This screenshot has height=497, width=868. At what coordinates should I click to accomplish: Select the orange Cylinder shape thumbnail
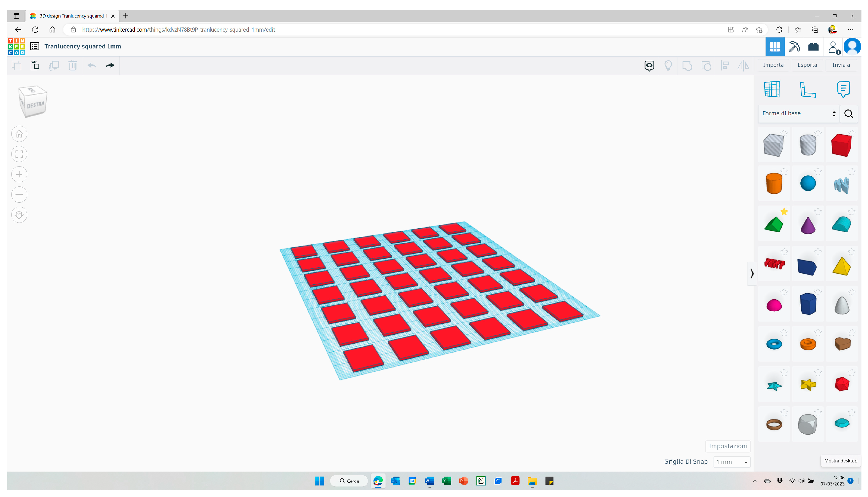(x=774, y=184)
